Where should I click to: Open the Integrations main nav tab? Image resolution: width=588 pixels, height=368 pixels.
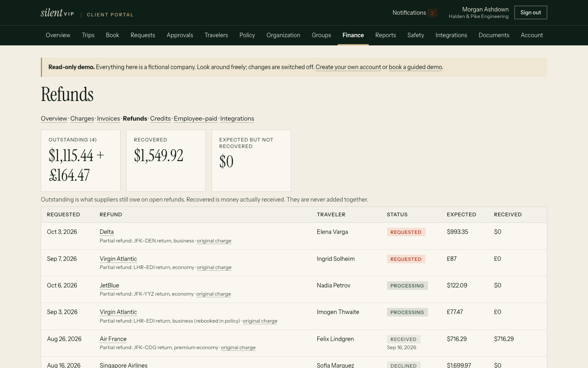[451, 35]
